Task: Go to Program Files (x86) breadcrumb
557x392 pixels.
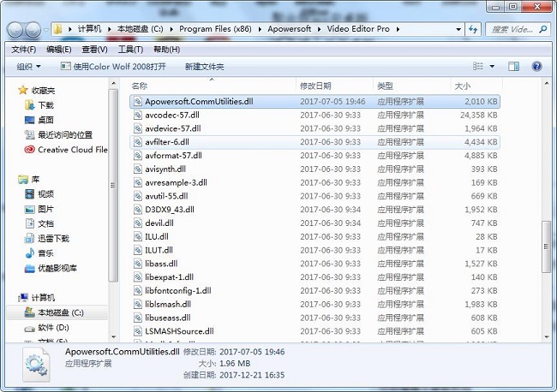Action: (215, 29)
